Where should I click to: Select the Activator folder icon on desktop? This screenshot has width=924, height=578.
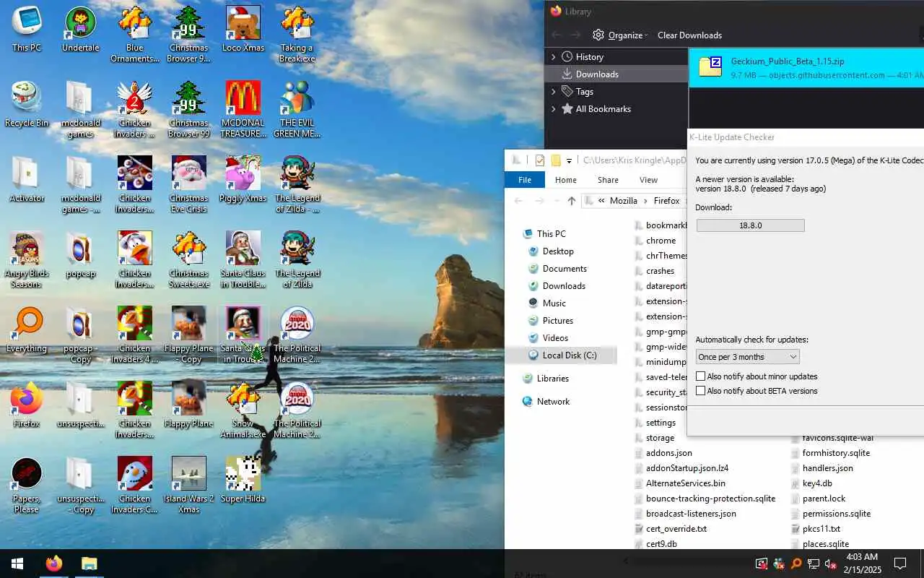tap(27, 179)
